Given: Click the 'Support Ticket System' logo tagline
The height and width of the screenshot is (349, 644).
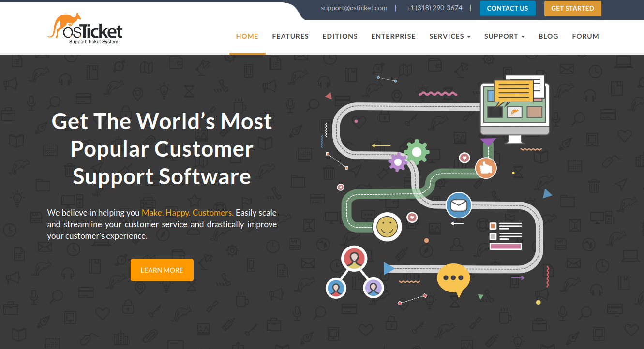Looking at the screenshot, I should (x=93, y=42).
